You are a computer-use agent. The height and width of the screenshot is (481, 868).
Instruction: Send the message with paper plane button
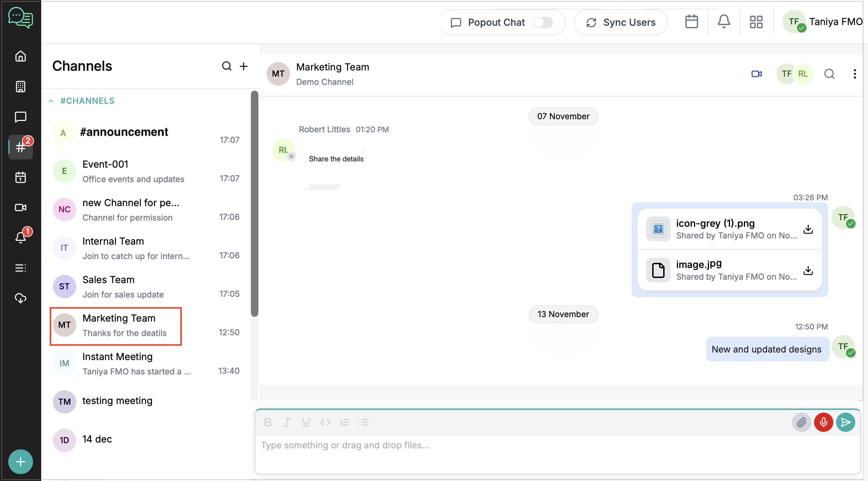coord(845,422)
